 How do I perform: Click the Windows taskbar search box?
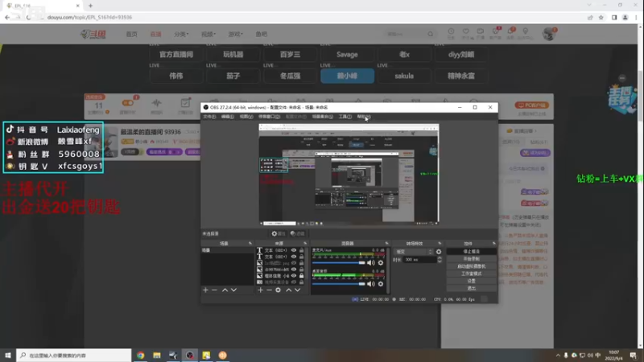click(x=74, y=356)
